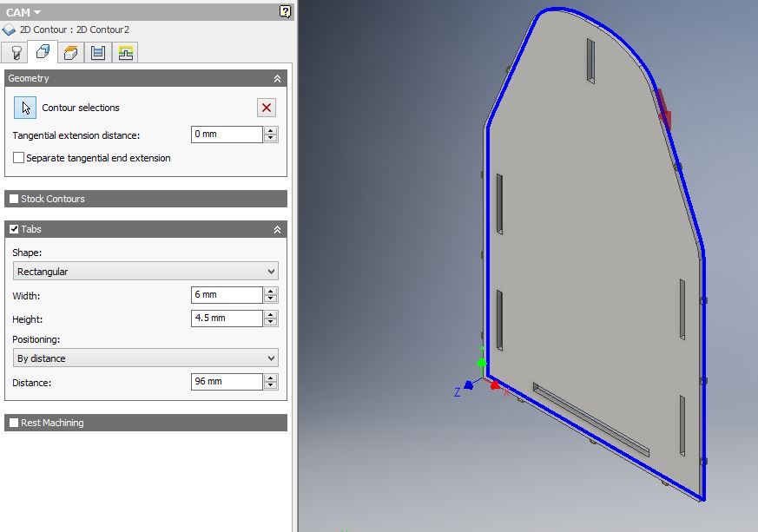This screenshot has height=532, width=758.
Task: Click the red X axis handle
Action: 495,385
